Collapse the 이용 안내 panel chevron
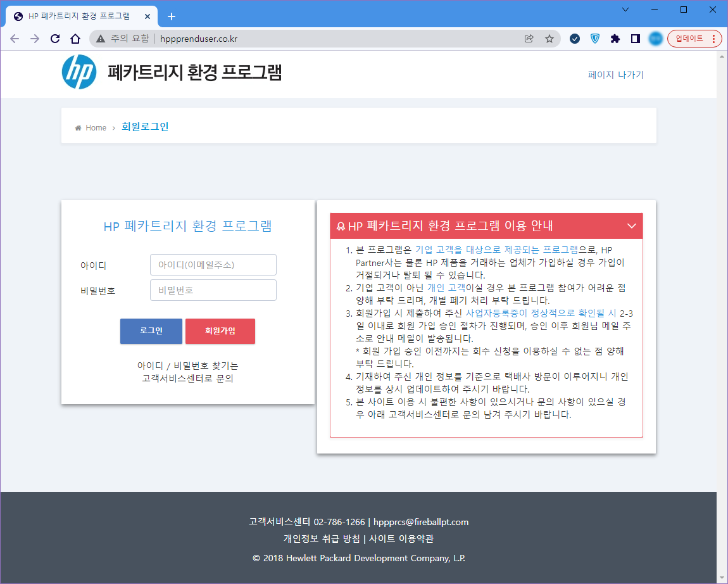The height and width of the screenshot is (584, 728). click(x=631, y=225)
